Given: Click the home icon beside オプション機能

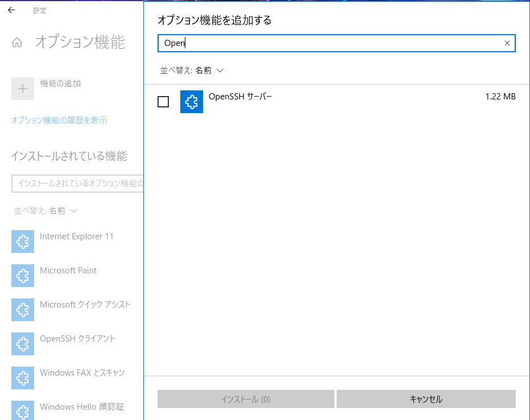Looking at the screenshot, I should (x=17, y=43).
